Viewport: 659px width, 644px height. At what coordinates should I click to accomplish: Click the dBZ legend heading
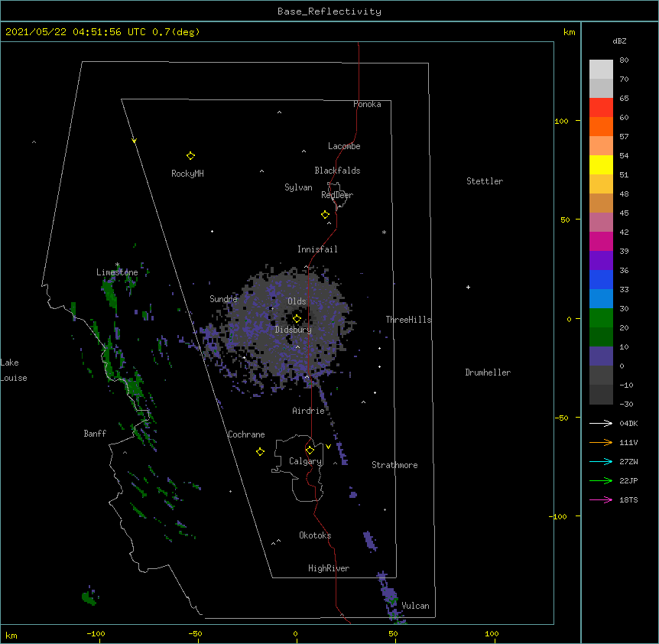(619, 41)
